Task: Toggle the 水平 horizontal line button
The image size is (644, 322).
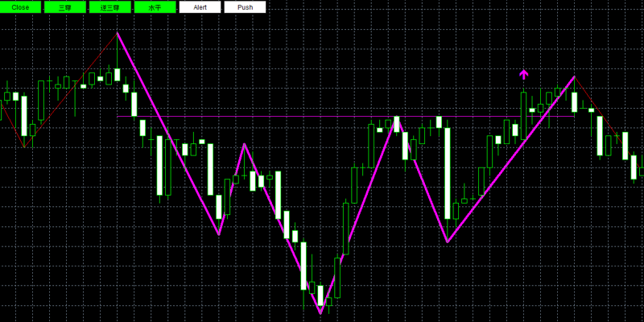Action: click(155, 7)
